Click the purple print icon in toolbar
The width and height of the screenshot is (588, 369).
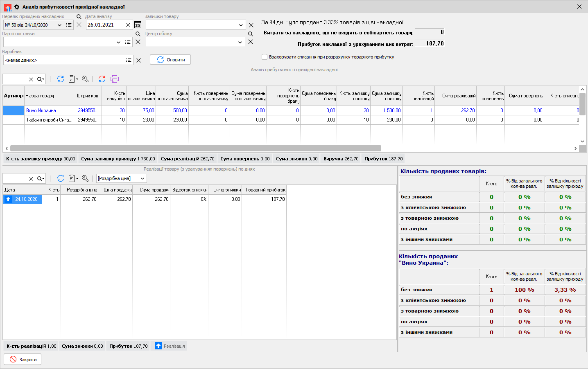(x=115, y=79)
